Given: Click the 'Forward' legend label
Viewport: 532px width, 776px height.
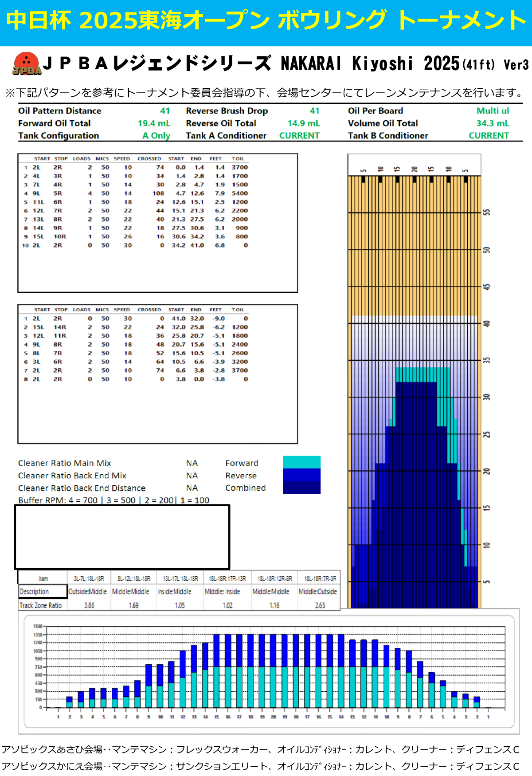Looking at the screenshot, I should click(x=242, y=463).
